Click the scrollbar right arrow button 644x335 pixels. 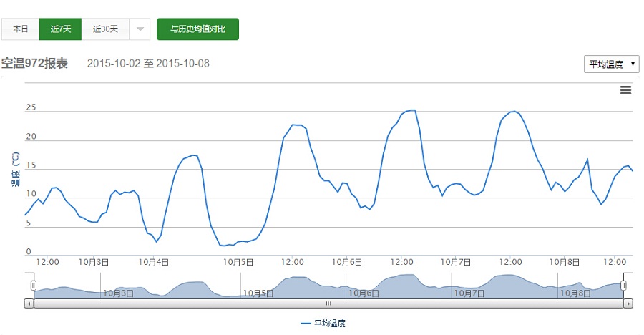[628, 304]
